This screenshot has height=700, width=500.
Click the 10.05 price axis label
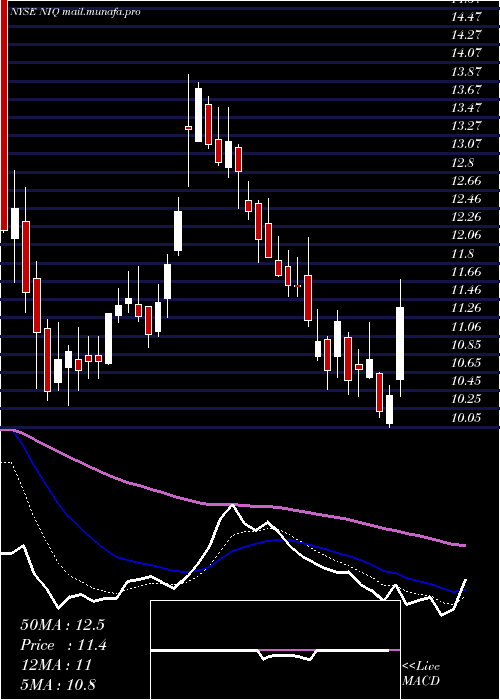tap(466, 418)
